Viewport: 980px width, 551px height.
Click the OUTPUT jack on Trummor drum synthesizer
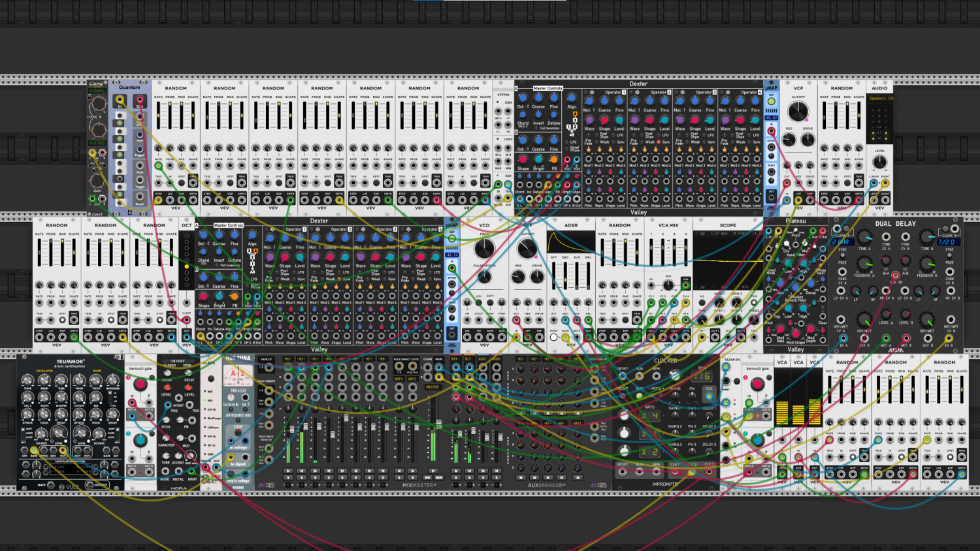[x=89, y=484]
